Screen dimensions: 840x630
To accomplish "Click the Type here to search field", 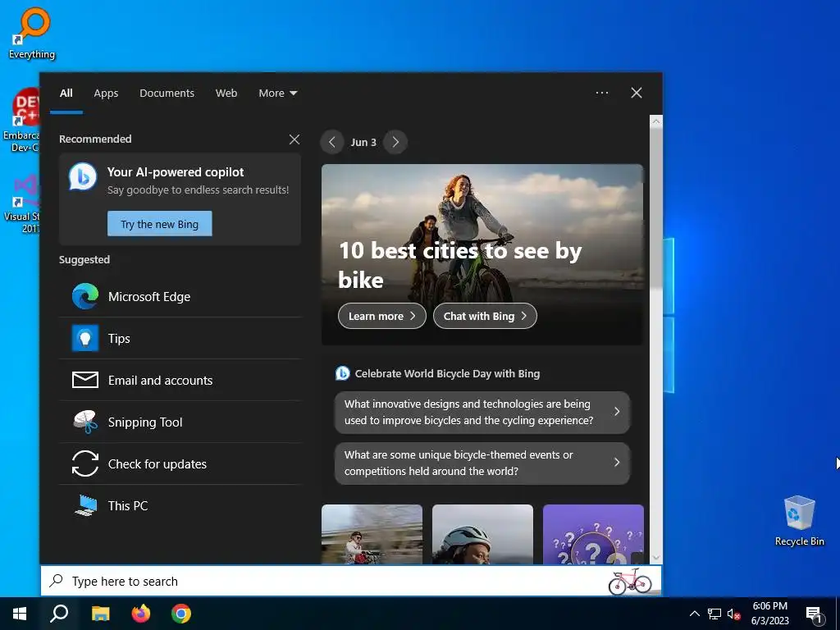I will tap(351, 582).
